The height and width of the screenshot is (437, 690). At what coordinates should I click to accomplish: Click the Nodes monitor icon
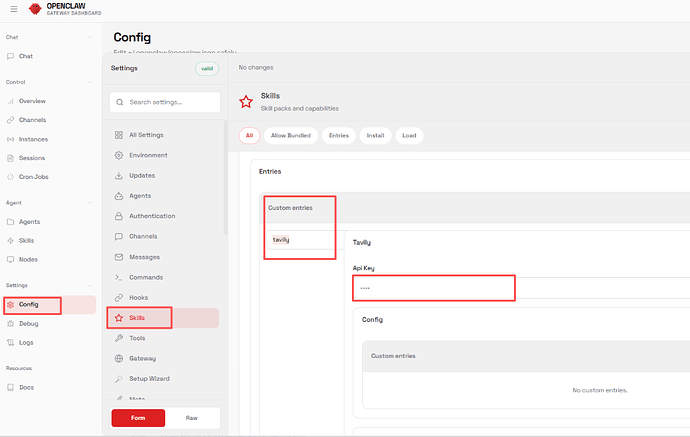click(x=11, y=260)
